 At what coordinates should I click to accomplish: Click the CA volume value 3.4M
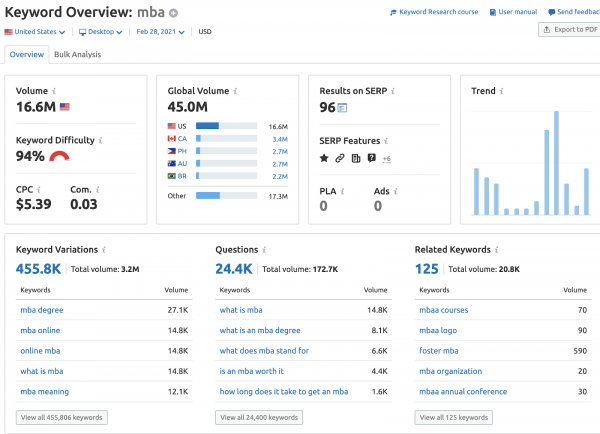point(280,139)
